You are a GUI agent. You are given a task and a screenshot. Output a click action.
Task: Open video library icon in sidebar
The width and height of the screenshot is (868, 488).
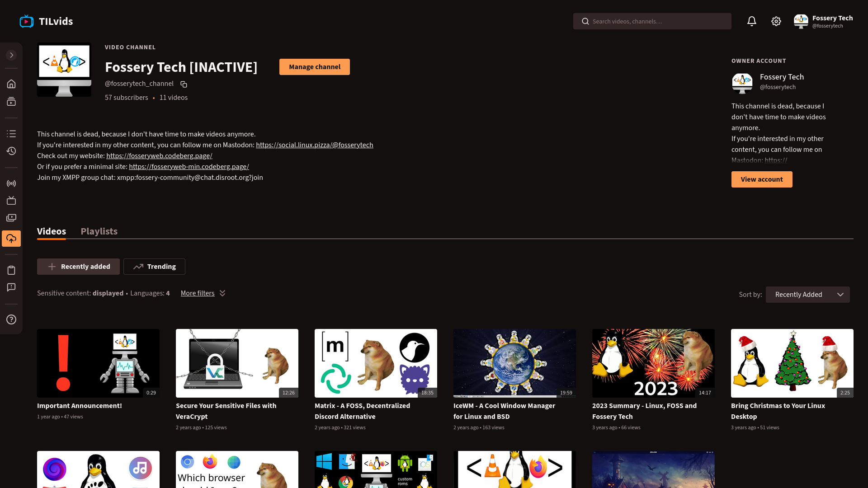point(11,218)
